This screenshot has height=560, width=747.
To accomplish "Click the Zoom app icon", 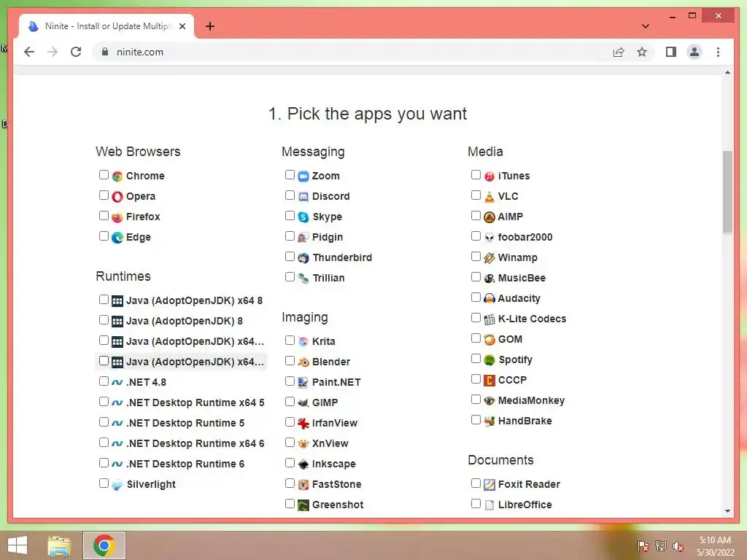I will click(x=303, y=176).
